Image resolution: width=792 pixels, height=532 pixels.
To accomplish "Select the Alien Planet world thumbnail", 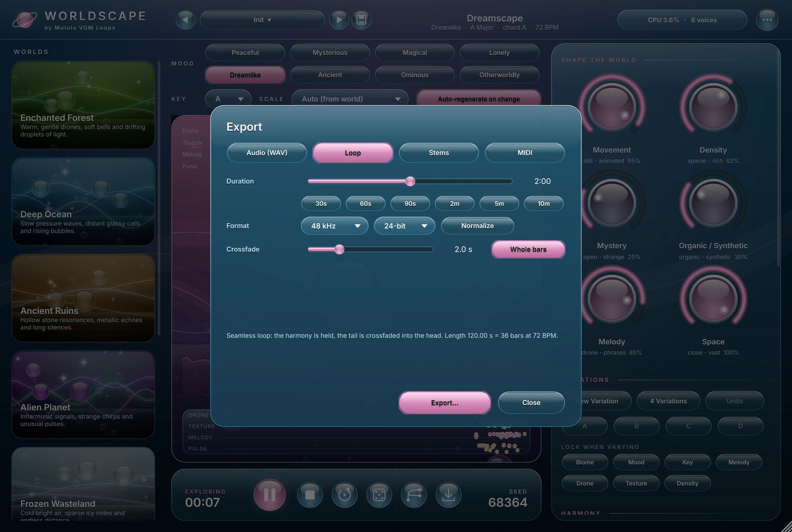I will pyautogui.click(x=83, y=394).
